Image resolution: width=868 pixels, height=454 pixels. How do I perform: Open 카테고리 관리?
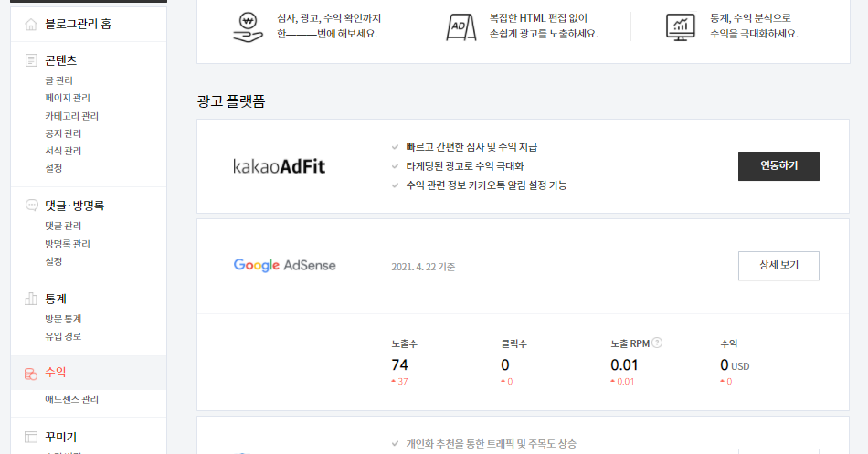coord(71,116)
